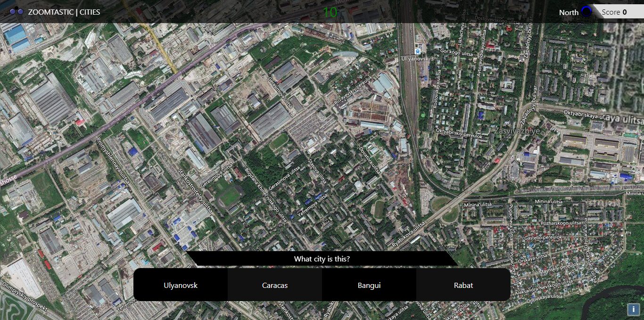This screenshot has width=644, height=320.
Task: Click the North compass indicator circle
Action: (586, 12)
